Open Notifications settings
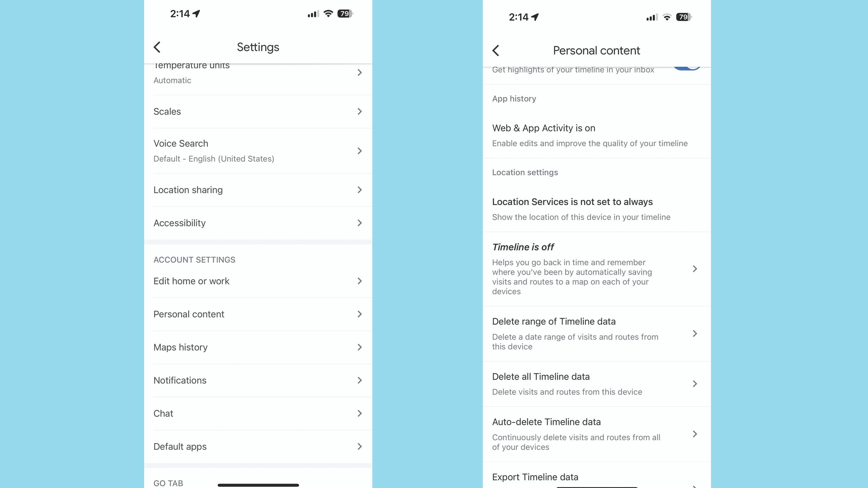This screenshot has height=488, width=868. [x=258, y=380]
